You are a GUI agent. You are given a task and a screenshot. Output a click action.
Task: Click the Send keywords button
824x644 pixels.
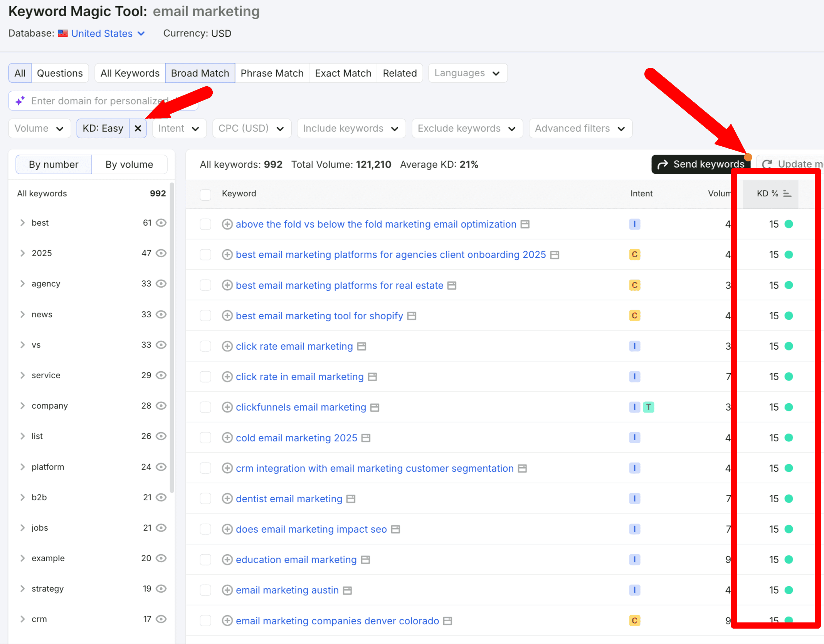coord(701,164)
